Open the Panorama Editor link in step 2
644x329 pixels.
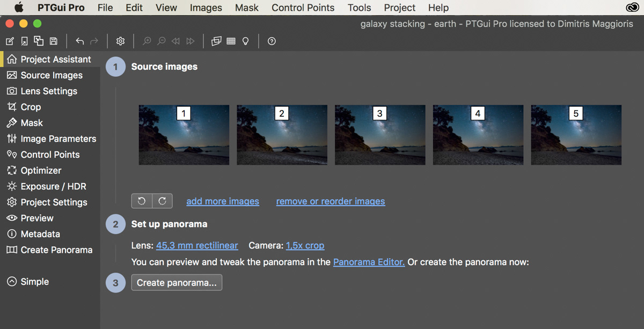[x=369, y=262]
